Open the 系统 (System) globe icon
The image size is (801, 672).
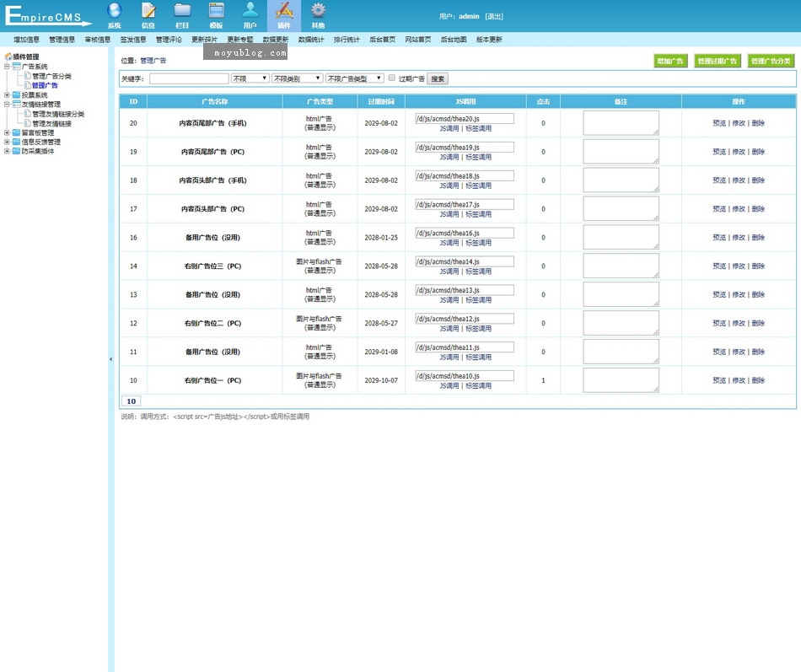(115, 11)
